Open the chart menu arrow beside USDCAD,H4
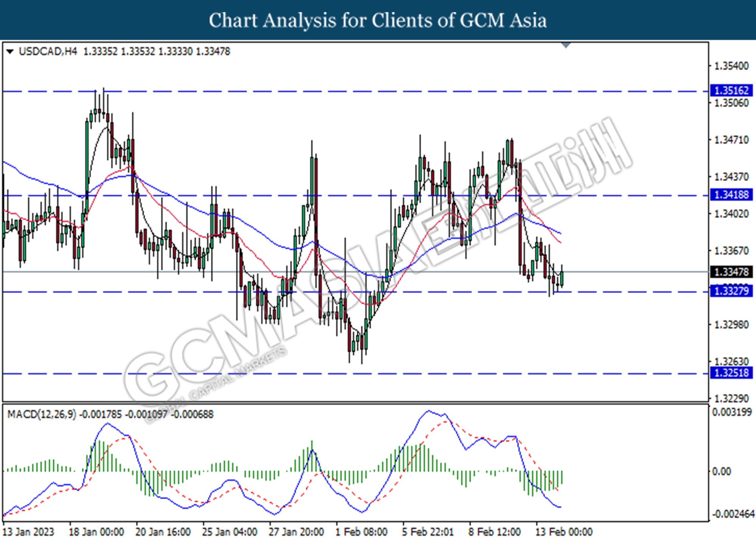 point(10,51)
